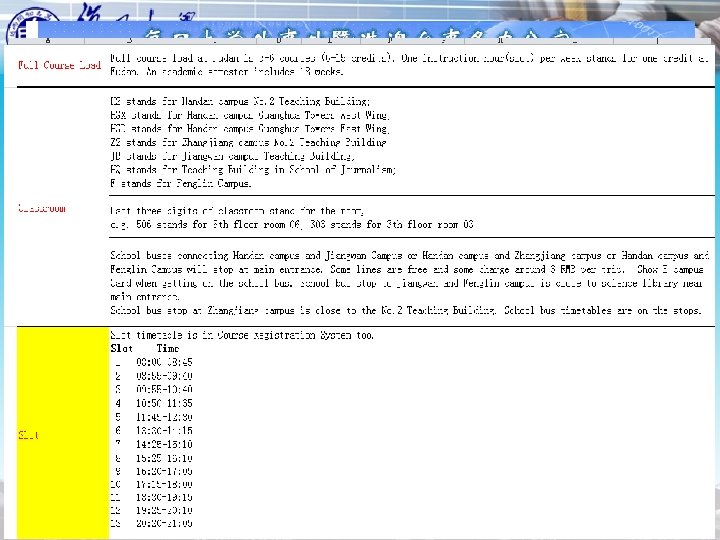This screenshot has height=540, width=720.
Task: Select slot 8 time 15:25-16:10
Action: [x=164, y=458]
